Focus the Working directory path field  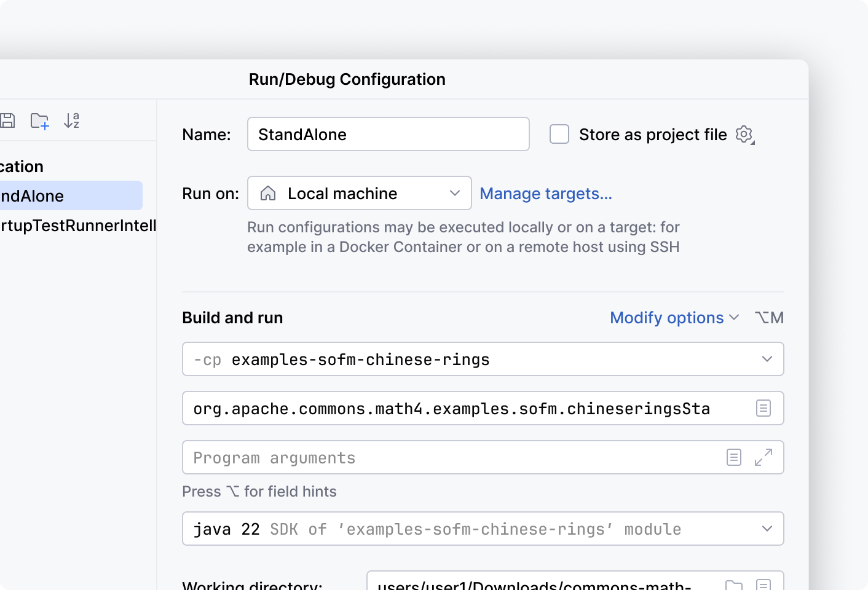(x=541, y=584)
